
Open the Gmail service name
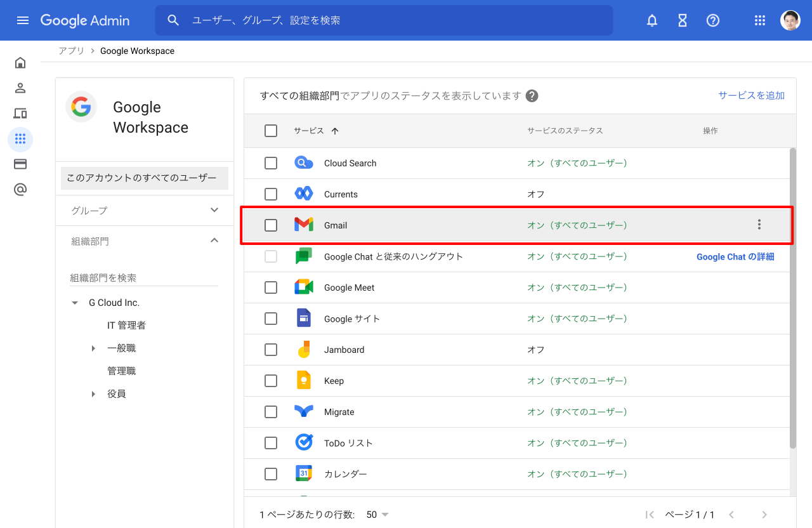click(336, 225)
